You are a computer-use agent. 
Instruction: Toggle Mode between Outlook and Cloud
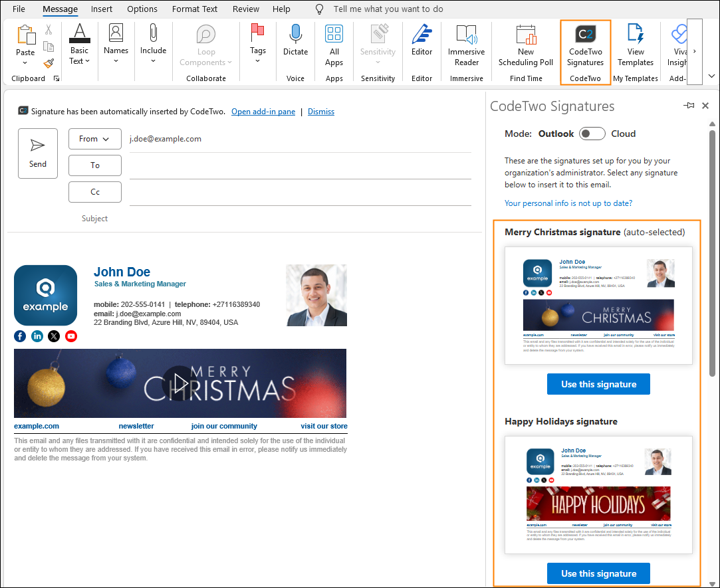(592, 134)
